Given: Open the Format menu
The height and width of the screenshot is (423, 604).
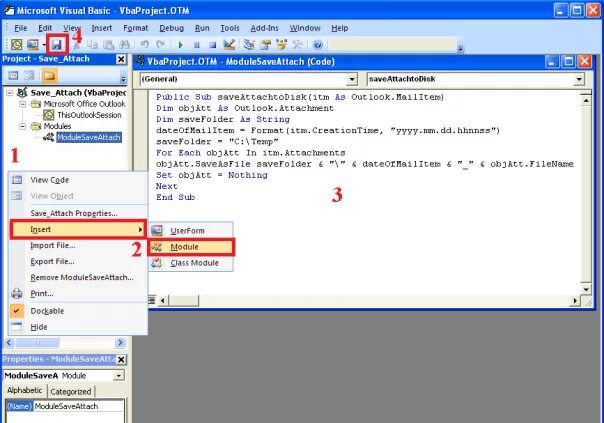Looking at the screenshot, I should pyautogui.click(x=136, y=28).
